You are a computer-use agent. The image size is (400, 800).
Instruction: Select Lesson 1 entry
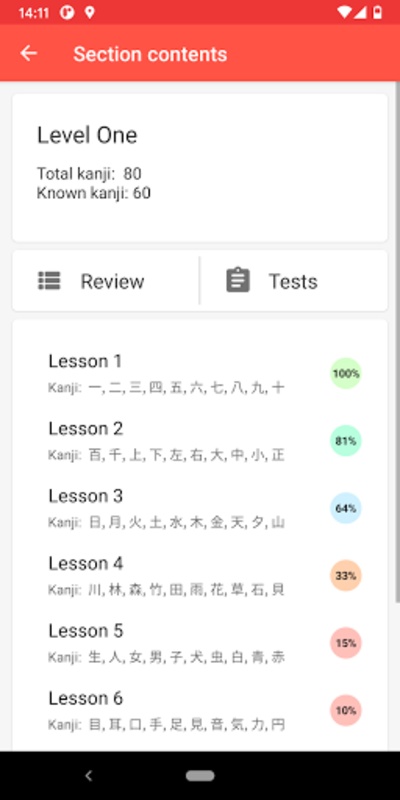click(200, 374)
